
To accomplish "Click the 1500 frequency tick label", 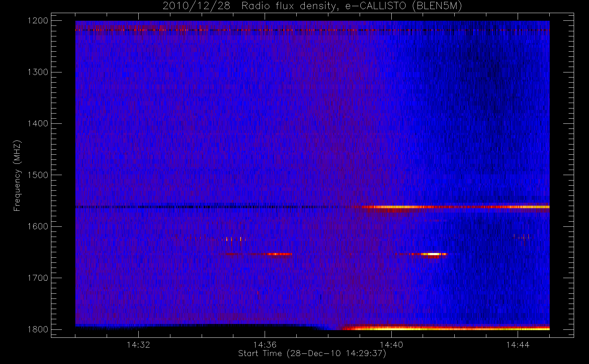I will [x=38, y=175].
